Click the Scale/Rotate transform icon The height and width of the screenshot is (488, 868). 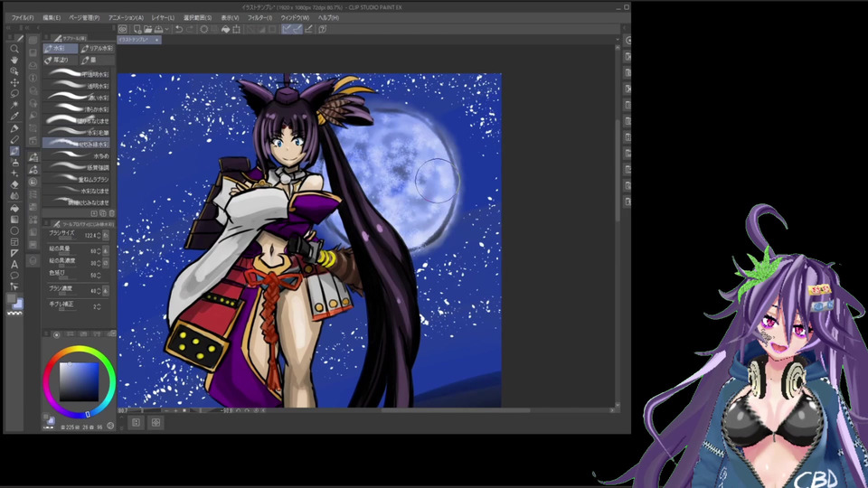pyautogui.click(x=236, y=29)
